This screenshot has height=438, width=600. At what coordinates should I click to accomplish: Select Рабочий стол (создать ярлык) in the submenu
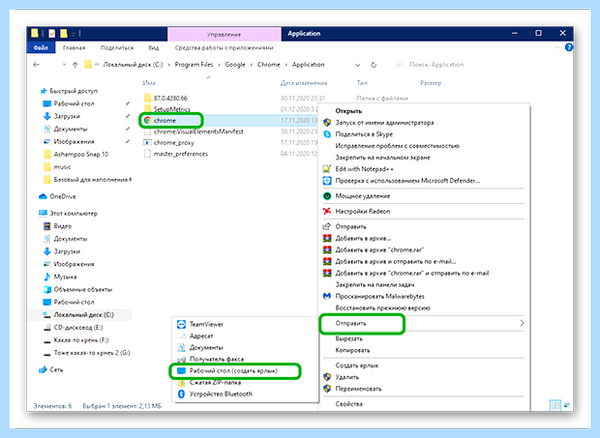[235, 371]
